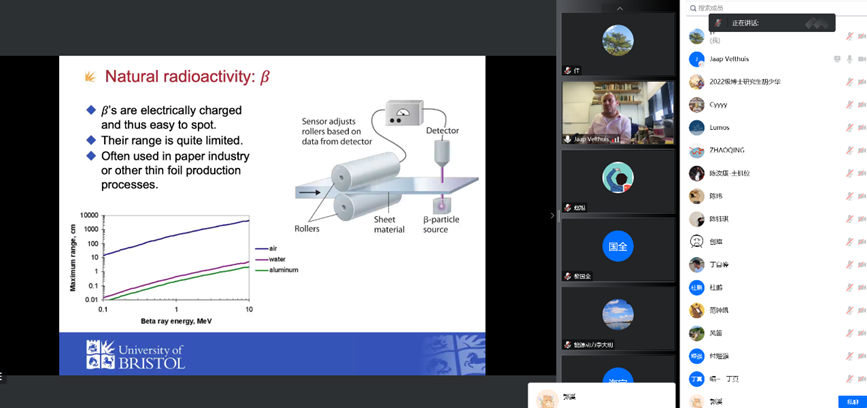Collapse video strip using left-edge arrow
The height and width of the screenshot is (408, 867).
pos(552,215)
